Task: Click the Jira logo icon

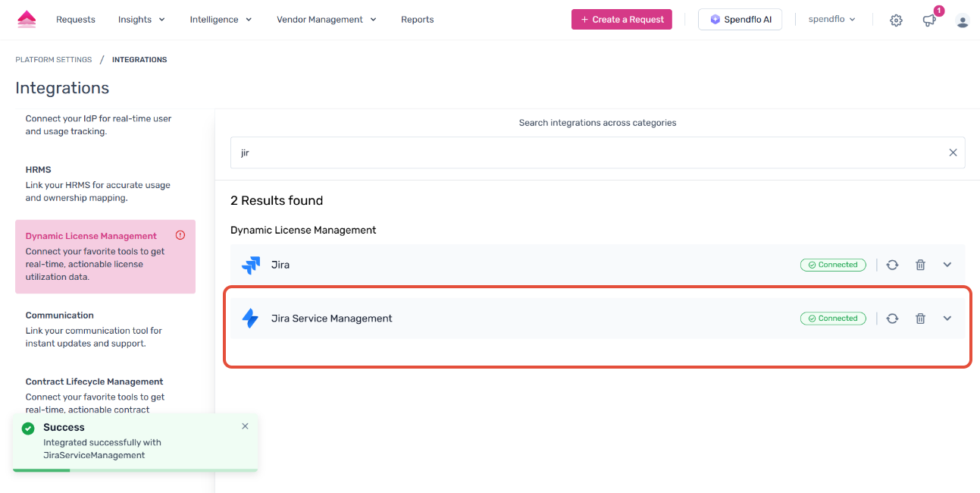Action: [250, 265]
